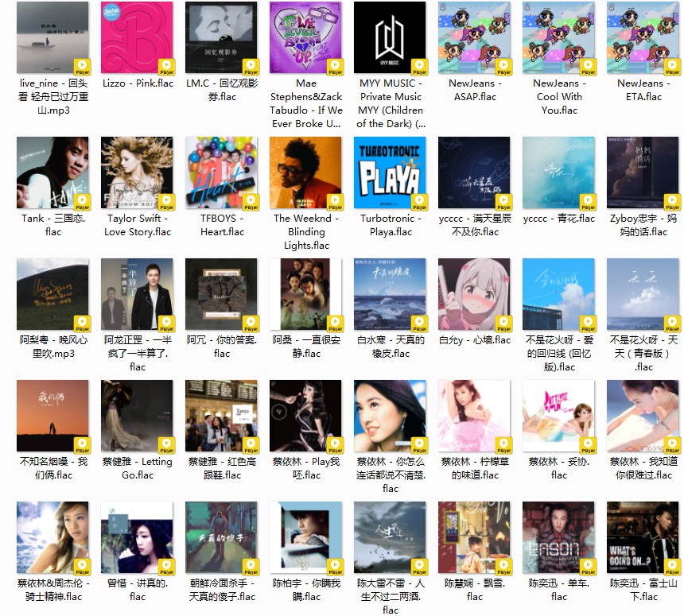Click the 'ycccc - 青花.flac' file name
The image size is (684, 616).
pyautogui.click(x=559, y=219)
